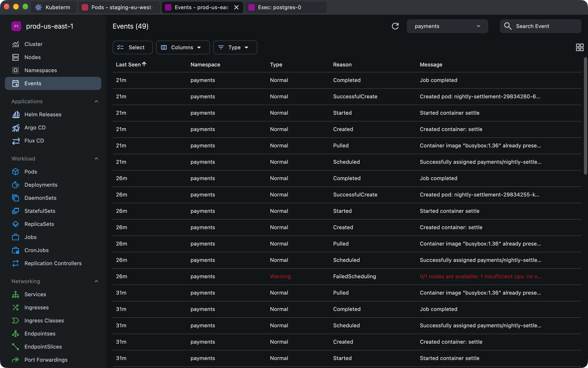This screenshot has height=368, width=588.
Task: Click the prod-us-east-1 cluster badge
Action: (16, 26)
